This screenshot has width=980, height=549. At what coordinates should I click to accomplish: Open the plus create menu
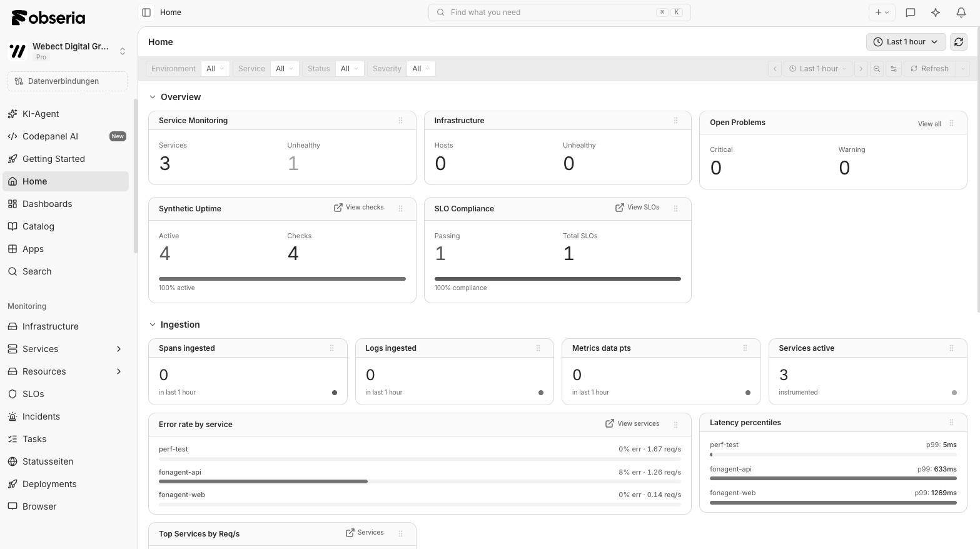tap(882, 13)
